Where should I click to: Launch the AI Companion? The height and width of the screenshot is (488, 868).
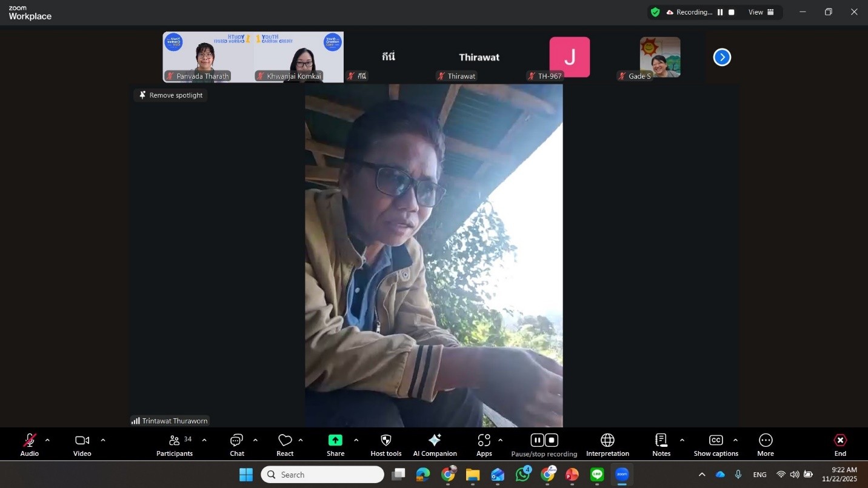pyautogui.click(x=435, y=444)
